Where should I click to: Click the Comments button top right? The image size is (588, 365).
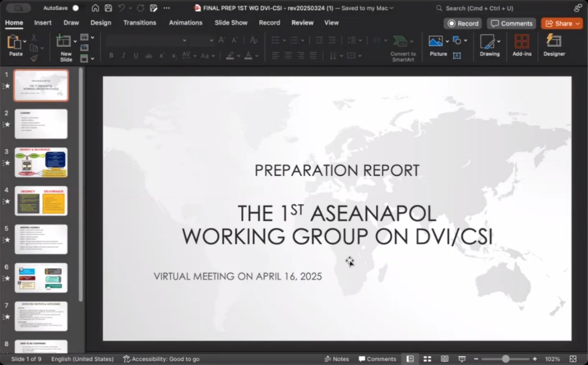pyautogui.click(x=511, y=23)
